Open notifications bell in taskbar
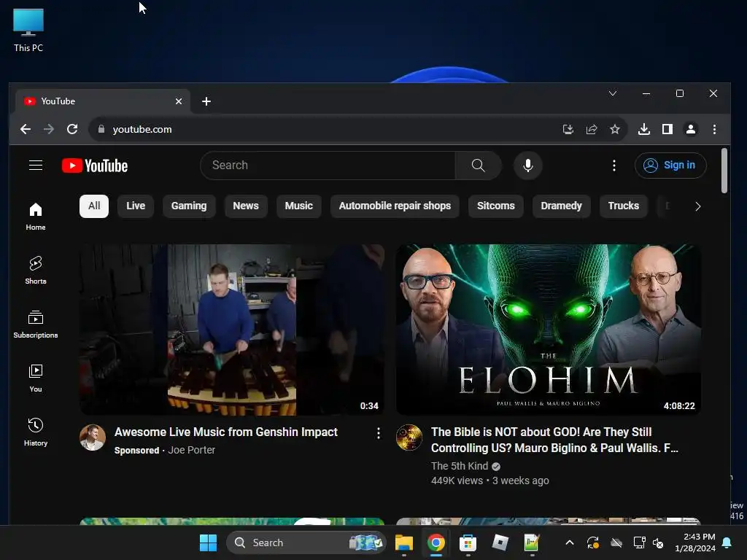This screenshot has width=747, height=560. coord(727,542)
